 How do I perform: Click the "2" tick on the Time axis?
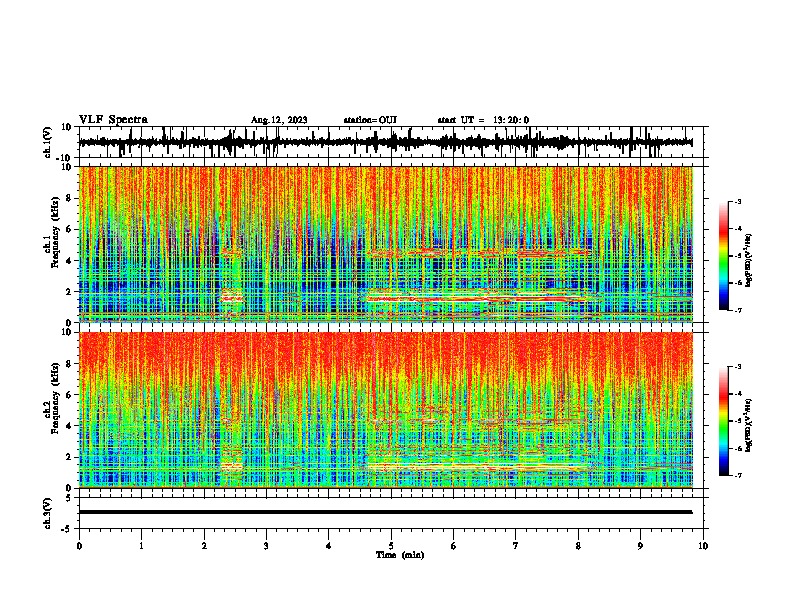[x=204, y=546]
